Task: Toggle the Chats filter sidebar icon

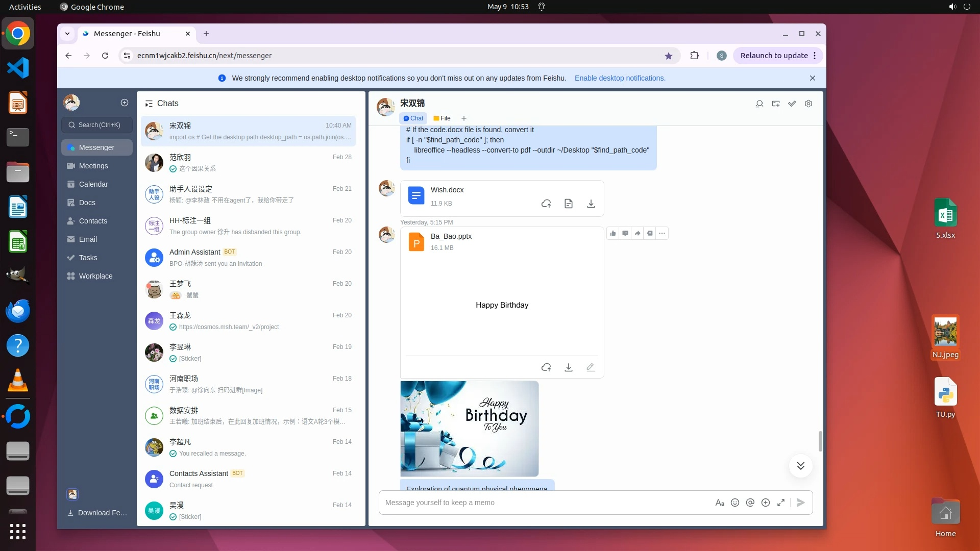Action: 149,104
